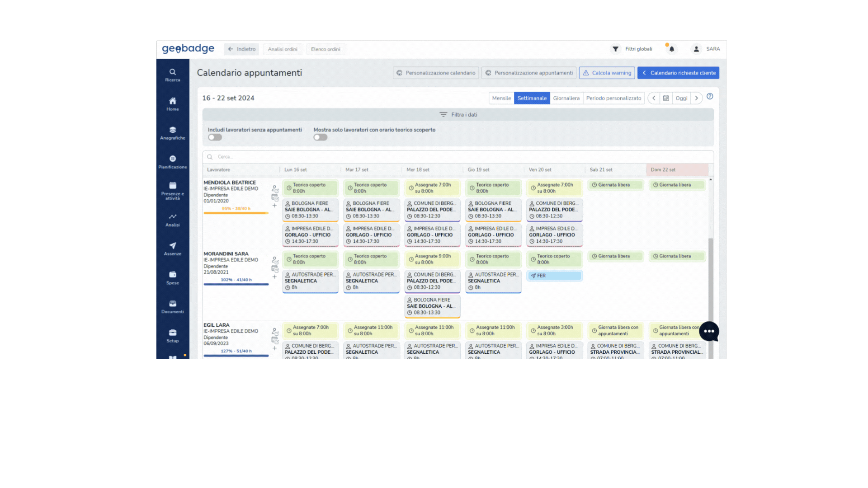868x488 pixels.
Task: Click the Lavoratore column header
Action: click(218, 170)
